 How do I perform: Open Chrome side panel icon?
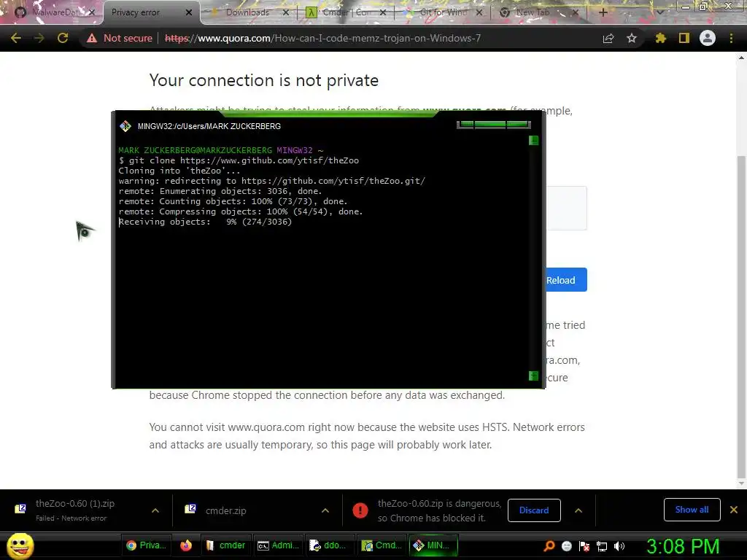[684, 38]
